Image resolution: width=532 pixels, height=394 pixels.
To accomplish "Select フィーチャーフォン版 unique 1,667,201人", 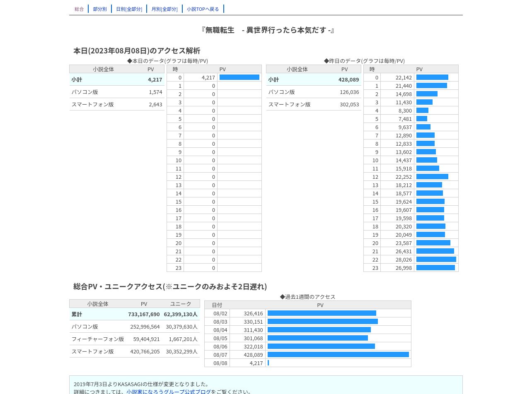I will (183, 339).
